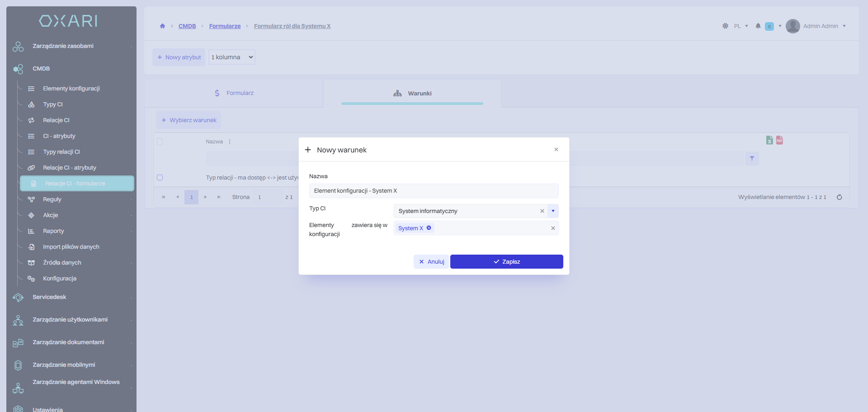Close the Nowy warunek dialog
The width and height of the screenshot is (868, 412).
[x=556, y=150]
